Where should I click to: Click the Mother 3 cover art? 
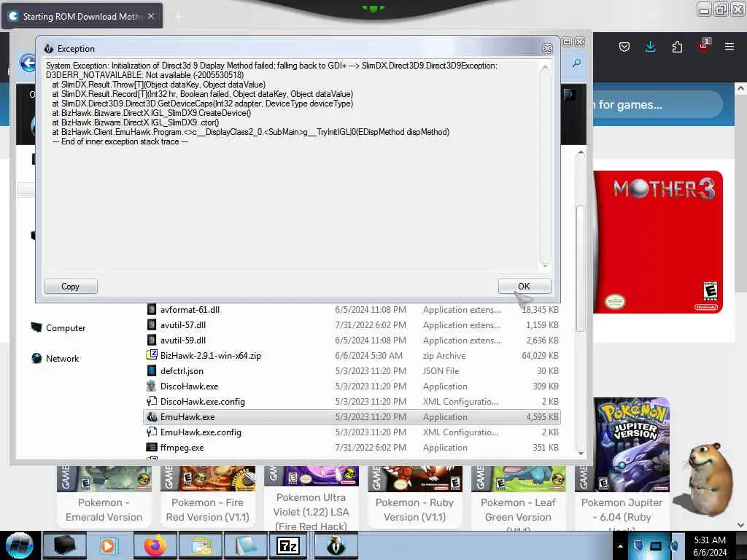(x=658, y=242)
